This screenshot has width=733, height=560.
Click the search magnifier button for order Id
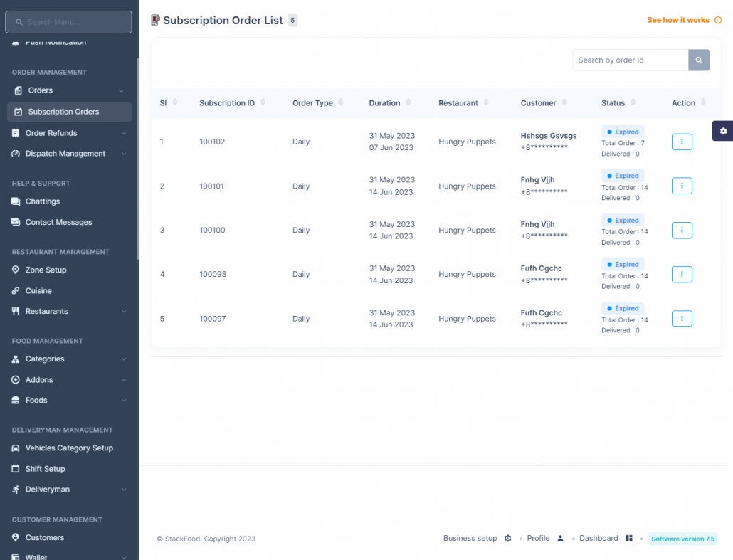pyautogui.click(x=699, y=60)
